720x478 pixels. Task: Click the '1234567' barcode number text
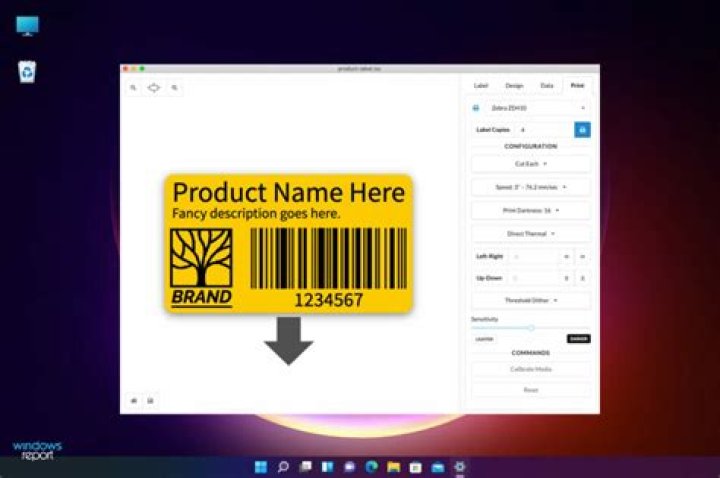[328, 300]
